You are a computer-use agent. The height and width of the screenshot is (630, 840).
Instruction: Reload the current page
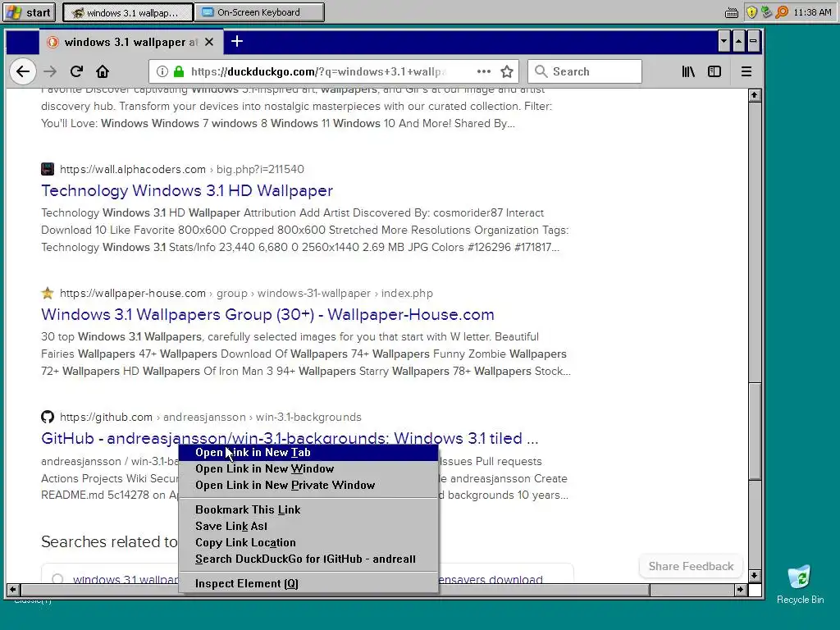[76, 71]
